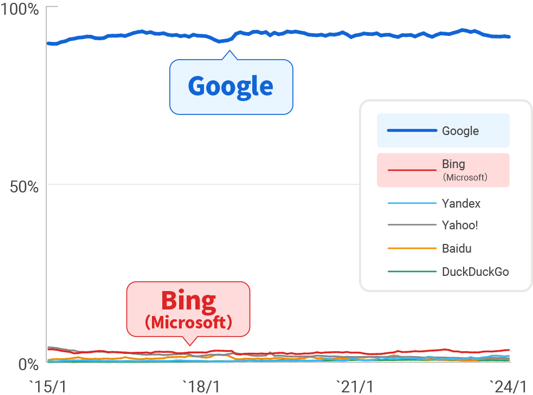Select the DuckDuckGo legend item
This screenshot has height=395, width=533.
coord(448,272)
